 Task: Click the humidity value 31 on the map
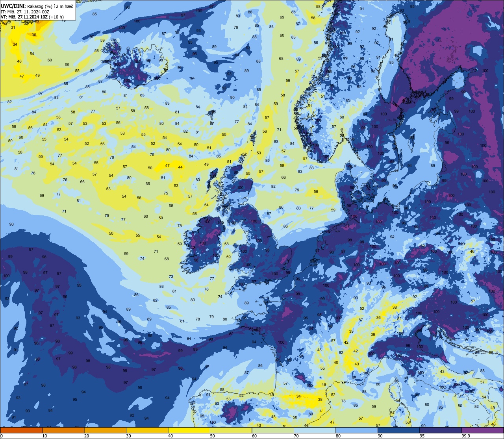pos(13,27)
